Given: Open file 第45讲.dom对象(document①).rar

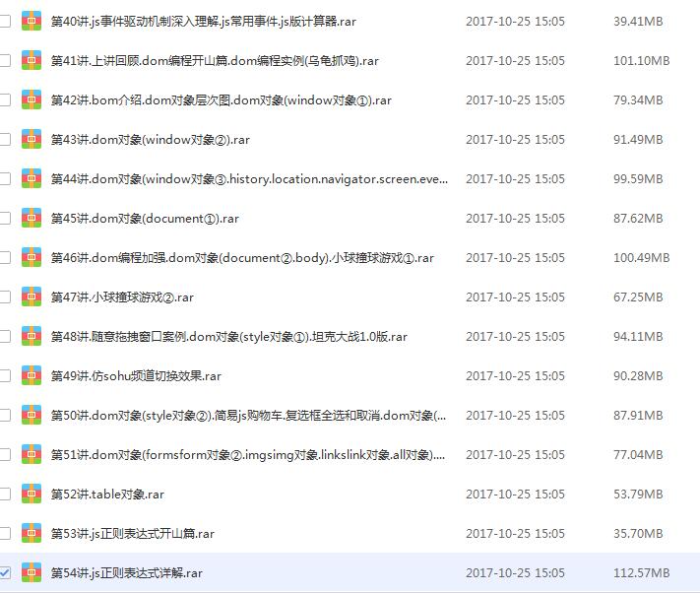Looking at the screenshot, I should click(145, 219).
